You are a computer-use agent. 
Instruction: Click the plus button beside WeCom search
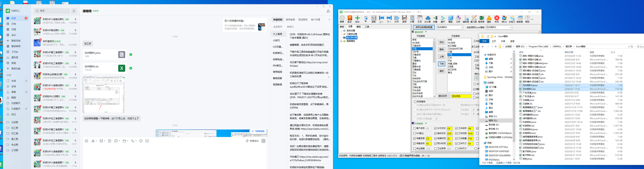point(74,11)
